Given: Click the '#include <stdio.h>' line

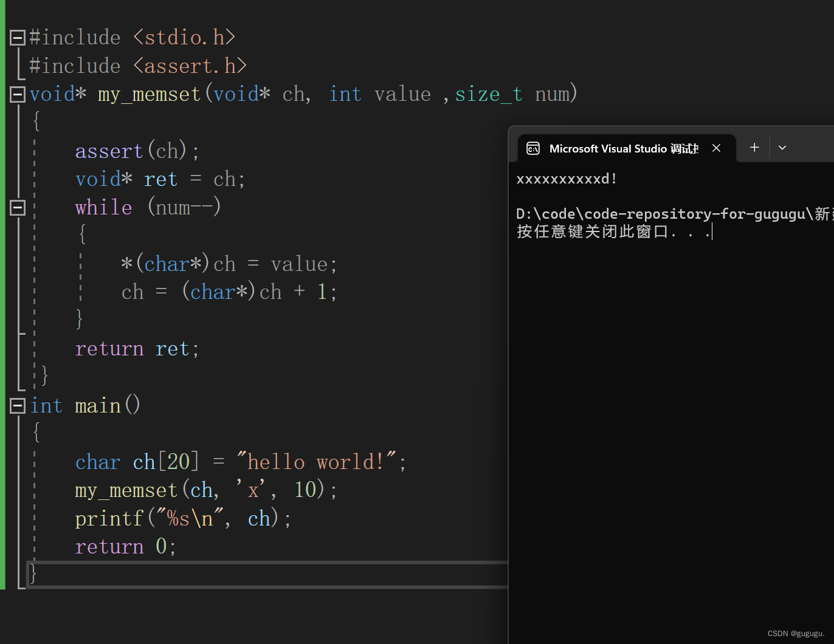Looking at the screenshot, I should click(133, 38).
